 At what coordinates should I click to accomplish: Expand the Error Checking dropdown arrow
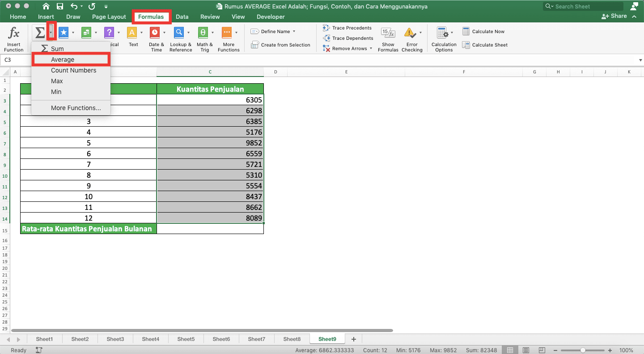[x=420, y=33]
